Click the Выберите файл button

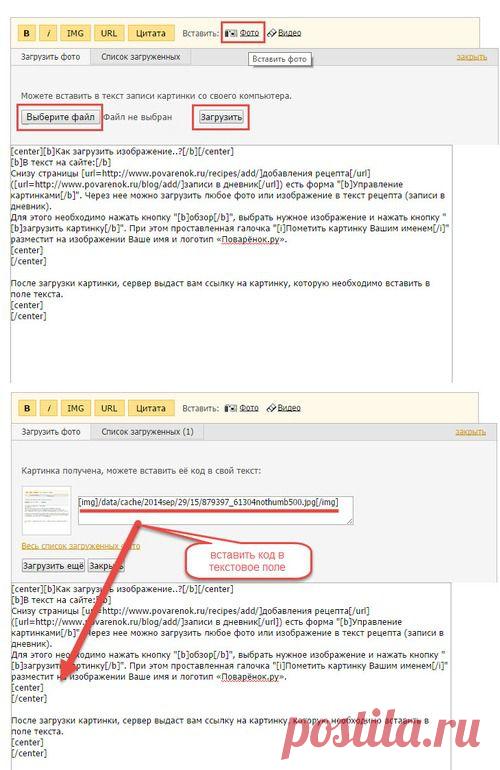point(60,117)
